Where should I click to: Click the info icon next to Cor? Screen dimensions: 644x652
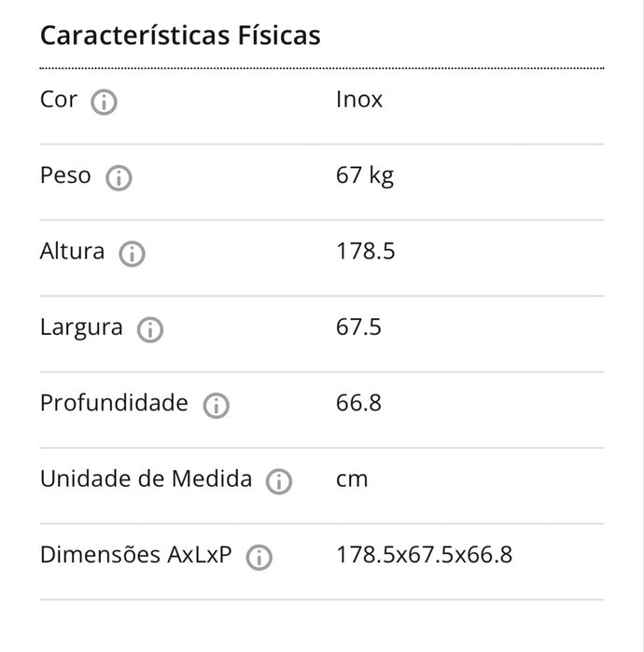click(104, 102)
